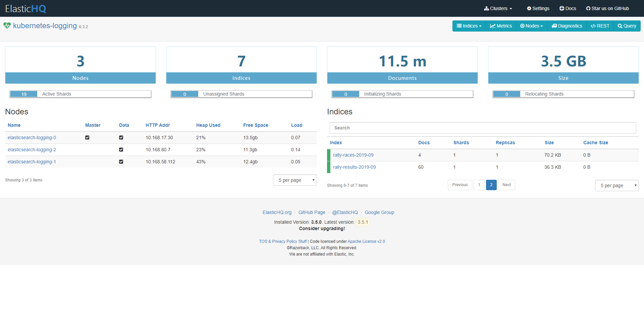Open the Google Group footer link

[379, 212]
